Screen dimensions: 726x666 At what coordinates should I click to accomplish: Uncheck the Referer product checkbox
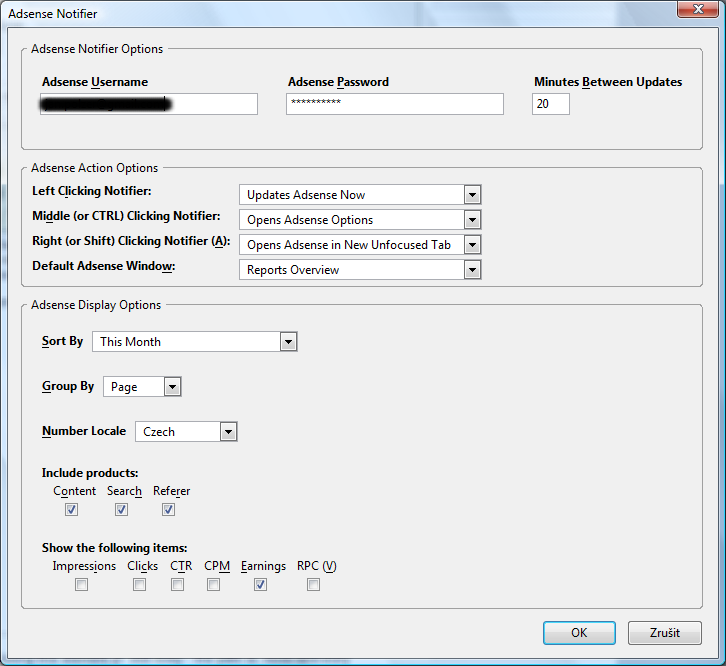pyautogui.click(x=168, y=509)
